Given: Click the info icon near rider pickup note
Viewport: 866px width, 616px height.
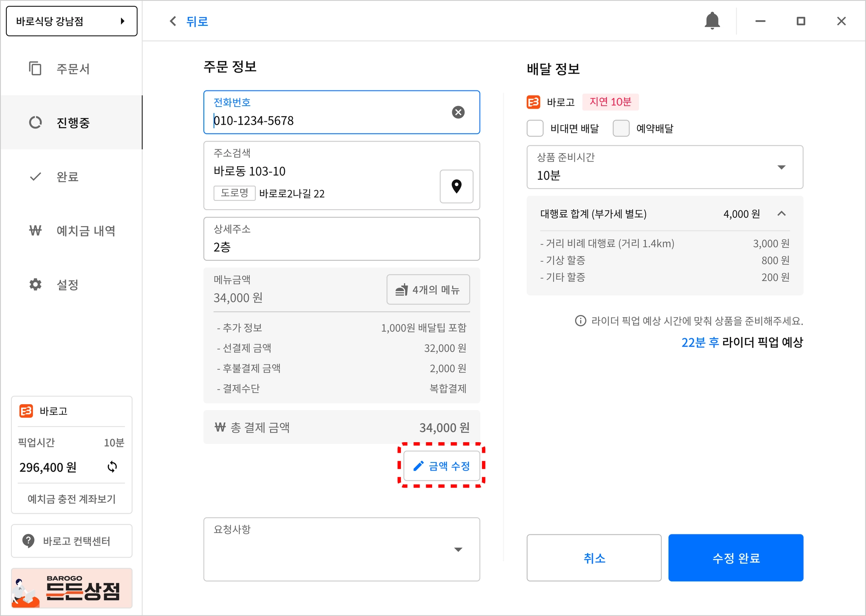Looking at the screenshot, I should pos(581,321).
